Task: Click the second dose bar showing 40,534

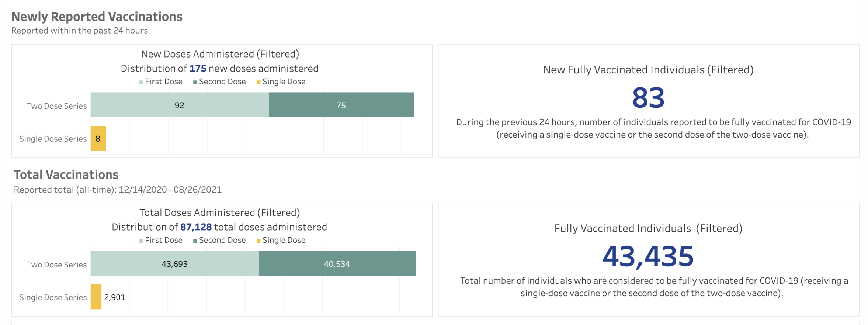Action: 337,263
